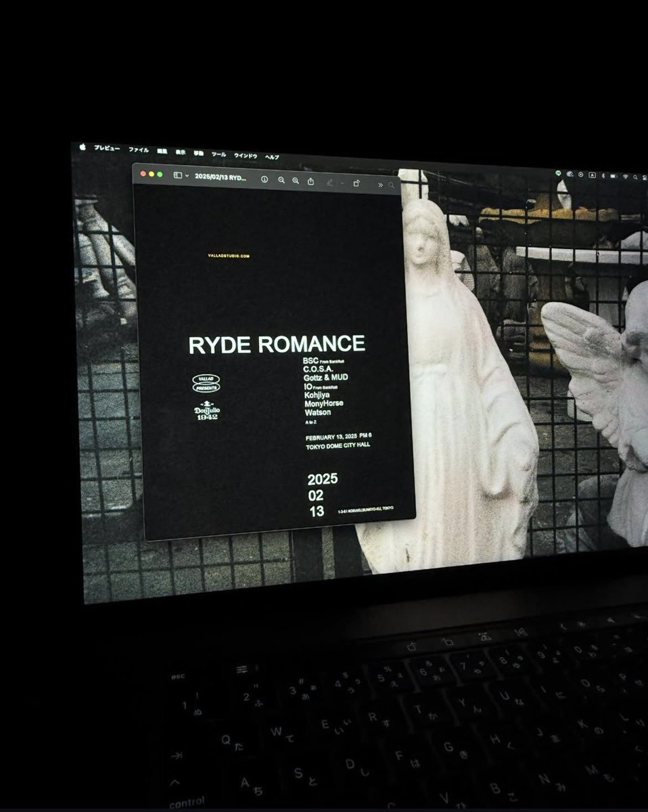Expand the highlight color dropdown arrow

pos(342,183)
